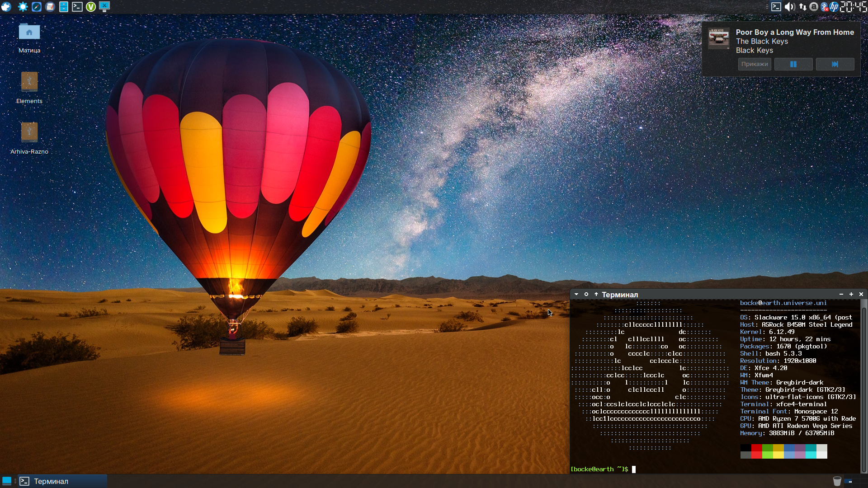Open settings manager gear icon in panel

click(x=23, y=6)
